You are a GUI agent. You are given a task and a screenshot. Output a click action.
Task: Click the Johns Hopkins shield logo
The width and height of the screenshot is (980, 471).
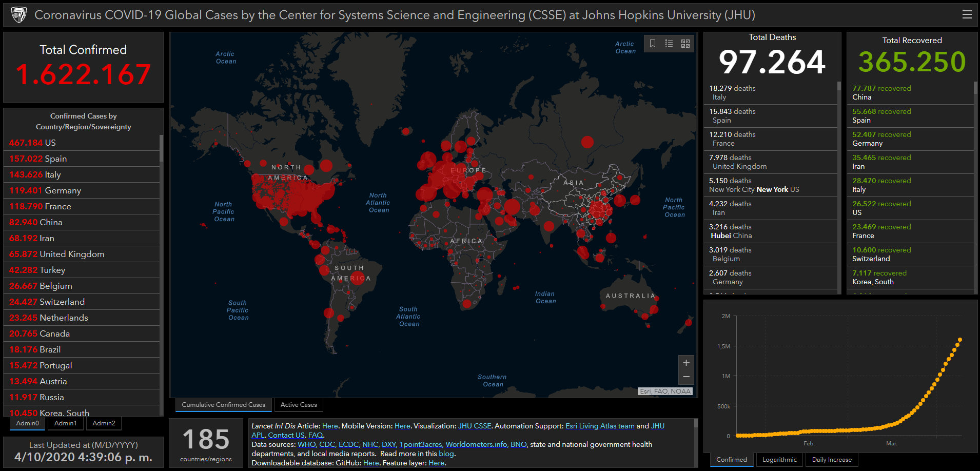(19, 15)
